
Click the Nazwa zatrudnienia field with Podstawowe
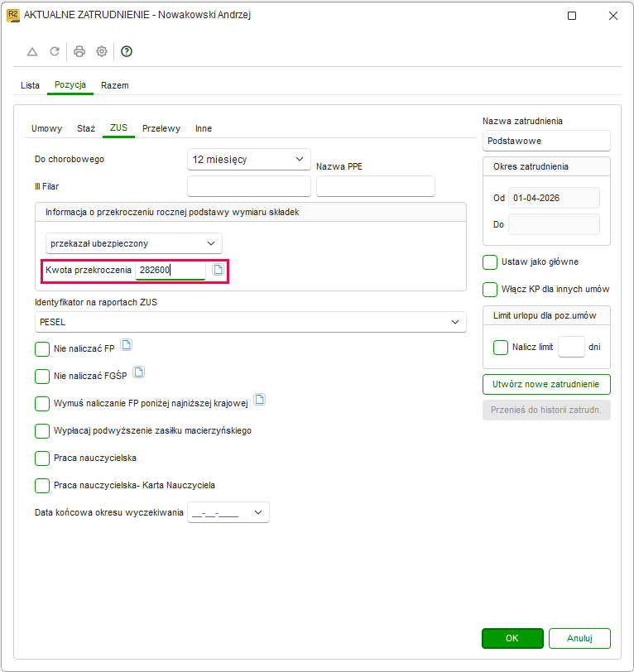click(x=546, y=141)
